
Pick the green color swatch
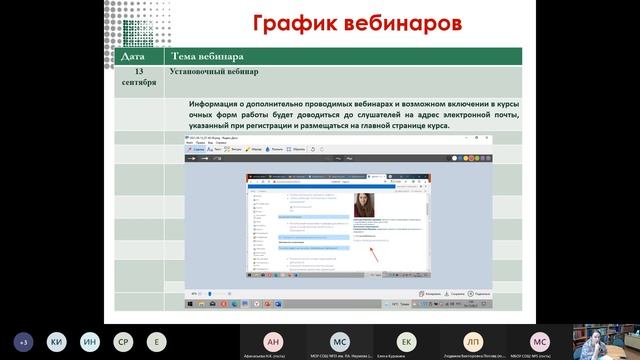(477, 158)
